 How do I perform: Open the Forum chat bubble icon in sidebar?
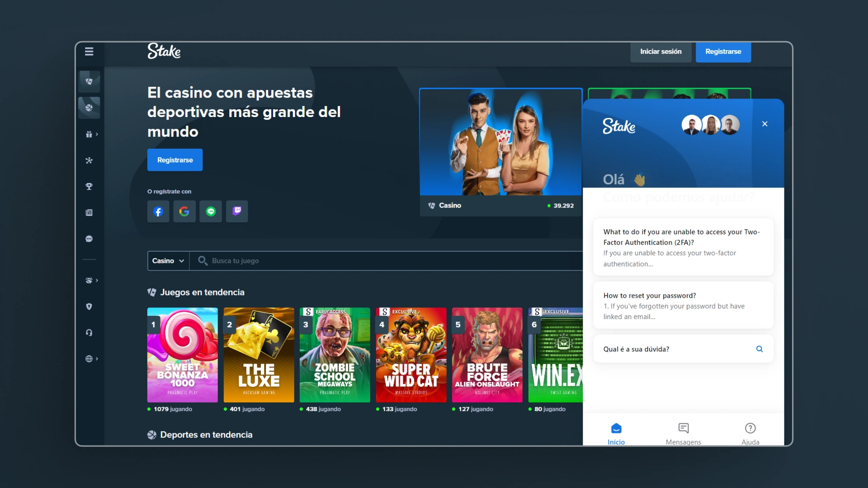(x=89, y=239)
